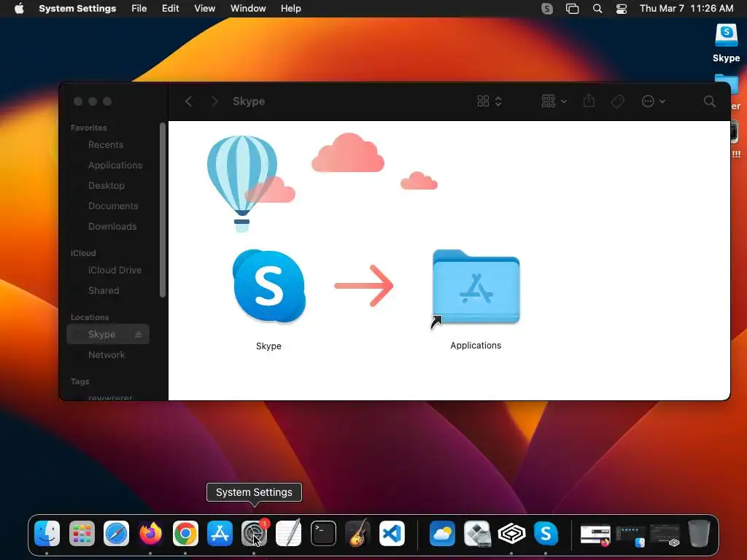
Task: Open Launchpad in the Dock
Action: click(x=82, y=533)
